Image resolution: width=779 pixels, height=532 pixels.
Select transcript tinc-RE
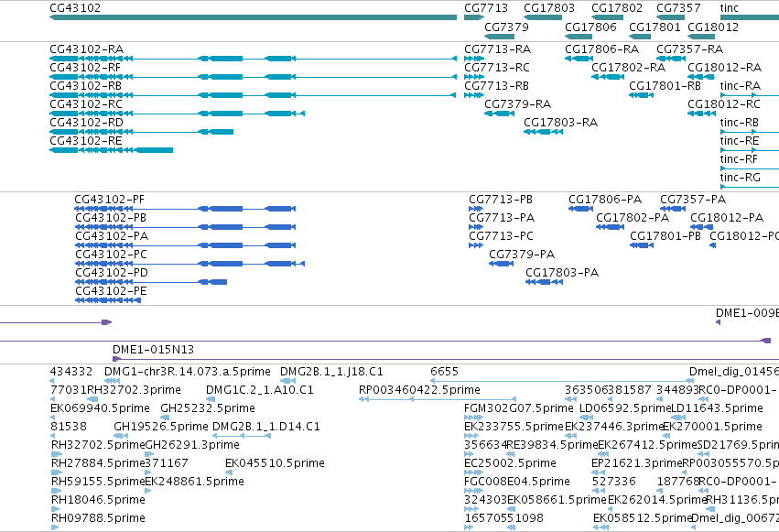point(750,150)
